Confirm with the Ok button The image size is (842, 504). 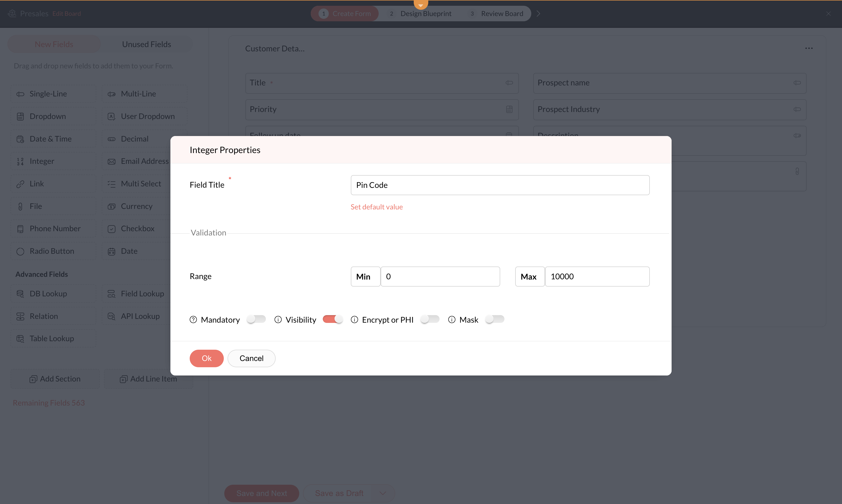tap(206, 358)
